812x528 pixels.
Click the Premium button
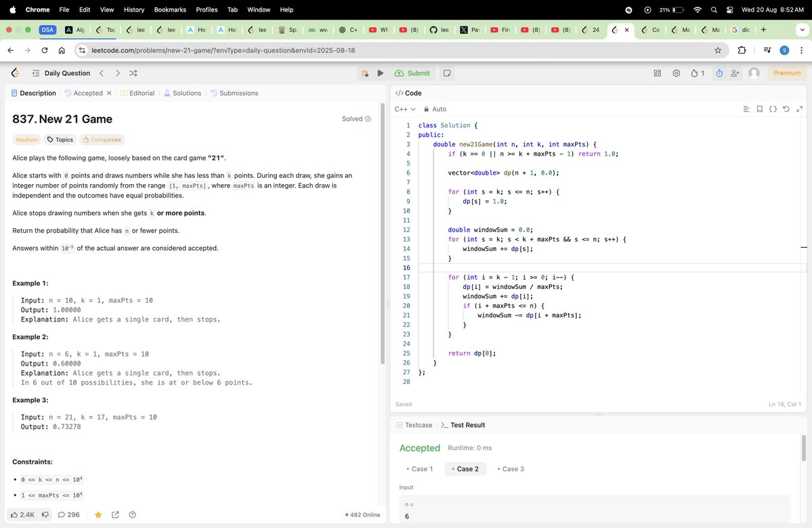(x=787, y=73)
